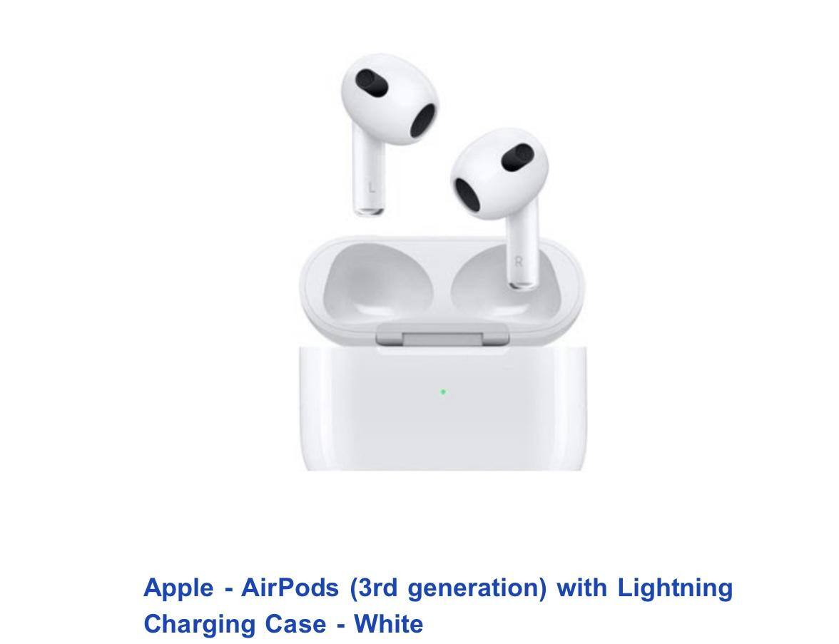839x644 pixels.
Task: Click the "R" marking on the right stem
Action: pyautogui.click(x=518, y=262)
